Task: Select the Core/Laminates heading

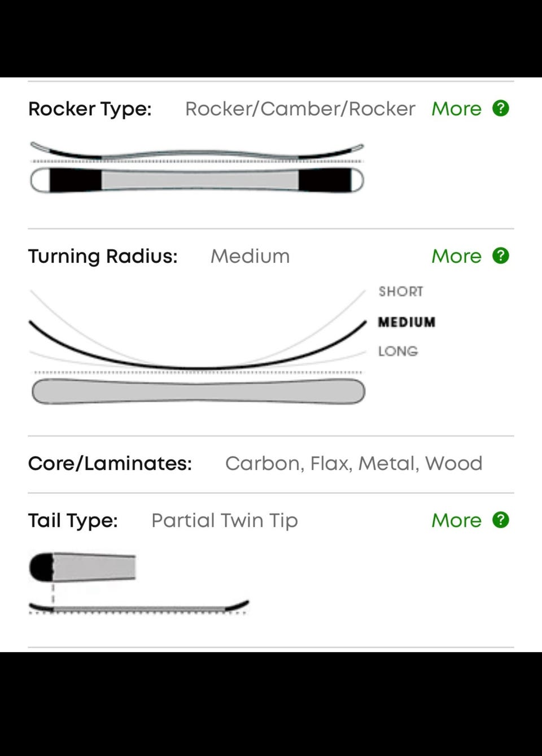Action: [110, 463]
